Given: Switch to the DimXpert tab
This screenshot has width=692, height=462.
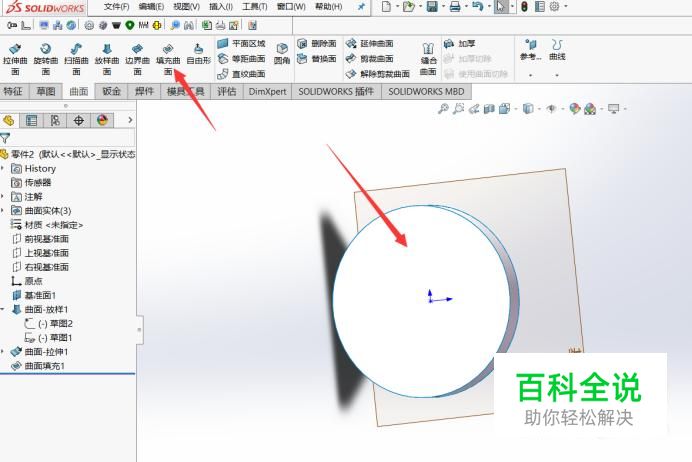Looking at the screenshot, I should coord(267,91).
